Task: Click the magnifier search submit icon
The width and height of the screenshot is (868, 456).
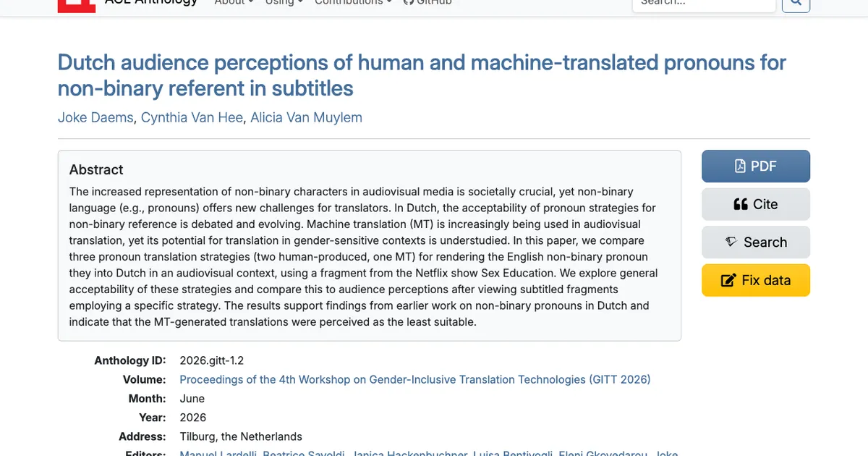Action: coord(796,3)
